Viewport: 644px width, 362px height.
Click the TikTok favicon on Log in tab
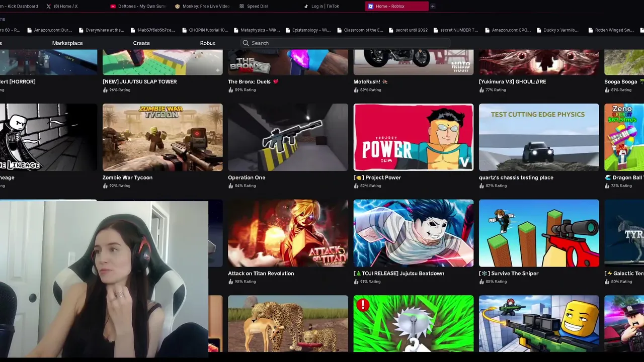click(x=306, y=6)
